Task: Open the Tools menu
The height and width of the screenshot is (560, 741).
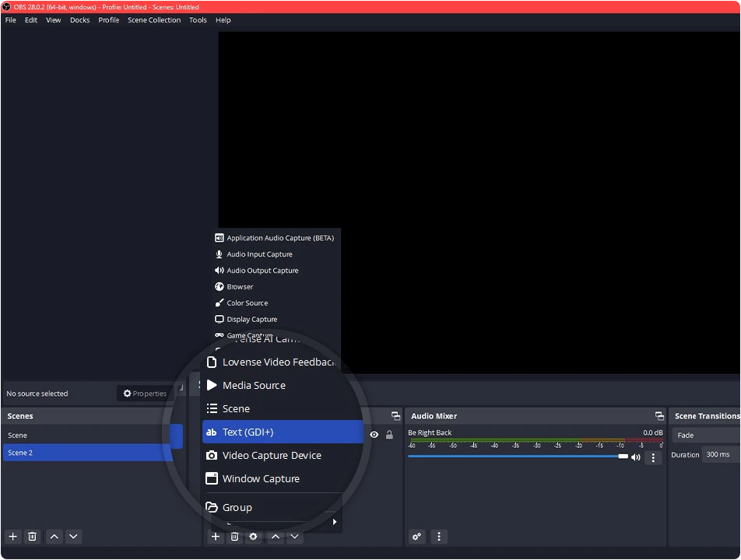Action: click(x=198, y=19)
